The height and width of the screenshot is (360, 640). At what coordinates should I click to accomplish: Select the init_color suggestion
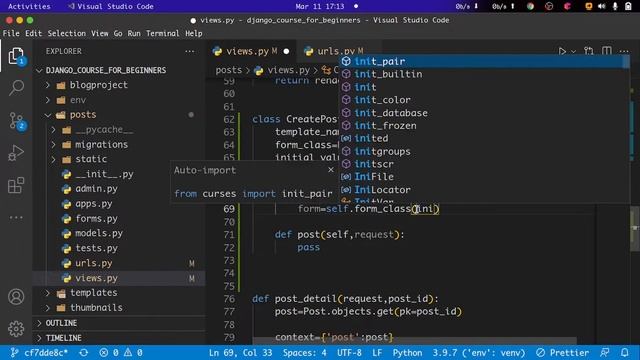[484, 100]
